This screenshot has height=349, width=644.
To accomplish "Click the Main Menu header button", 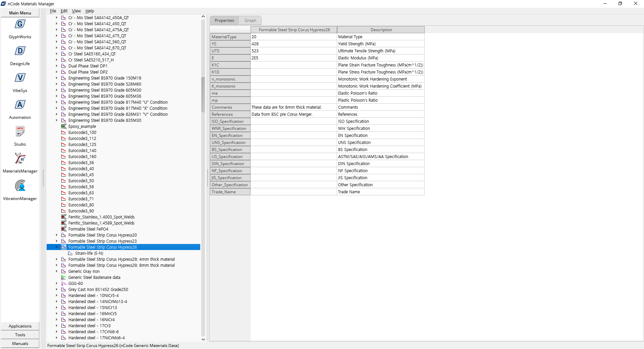I will [20, 13].
